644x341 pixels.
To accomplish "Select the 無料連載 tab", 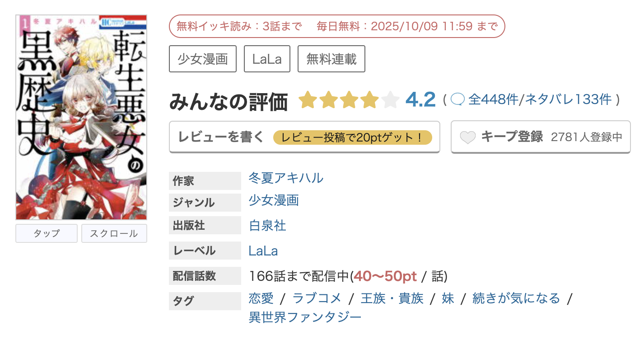I will pyautogui.click(x=331, y=58).
